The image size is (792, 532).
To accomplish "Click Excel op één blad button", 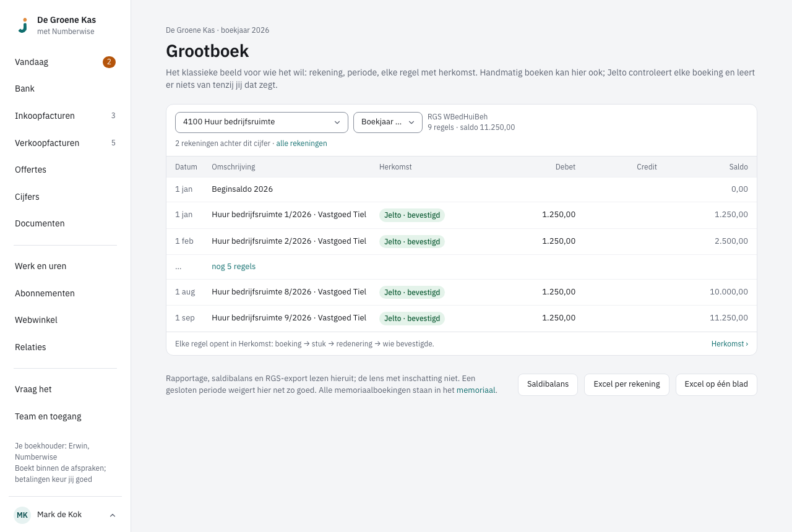I will pos(717,385).
